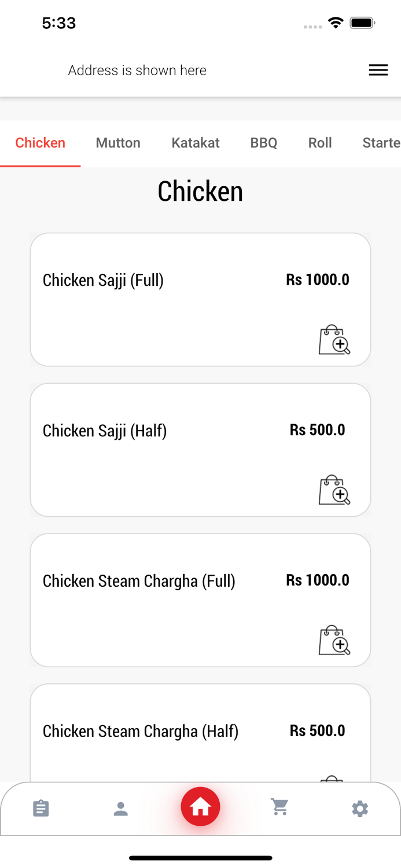The width and height of the screenshot is (401, 868).
Task: Add Chicken Sajji (Full) to cart
Action: click(334, 340)
